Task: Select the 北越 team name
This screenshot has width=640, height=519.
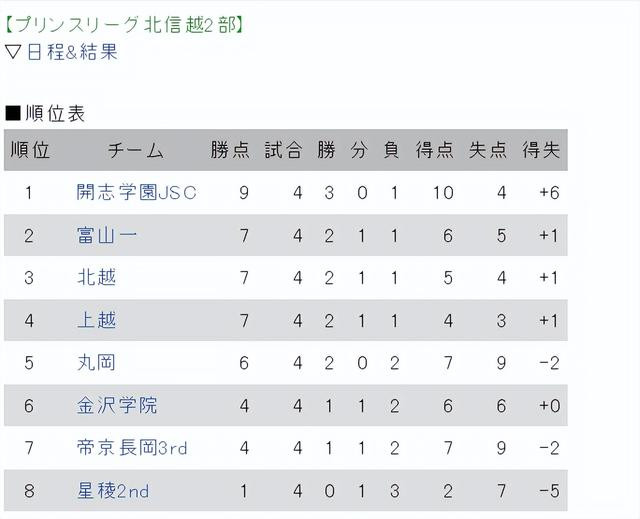Action: (96, 277)
